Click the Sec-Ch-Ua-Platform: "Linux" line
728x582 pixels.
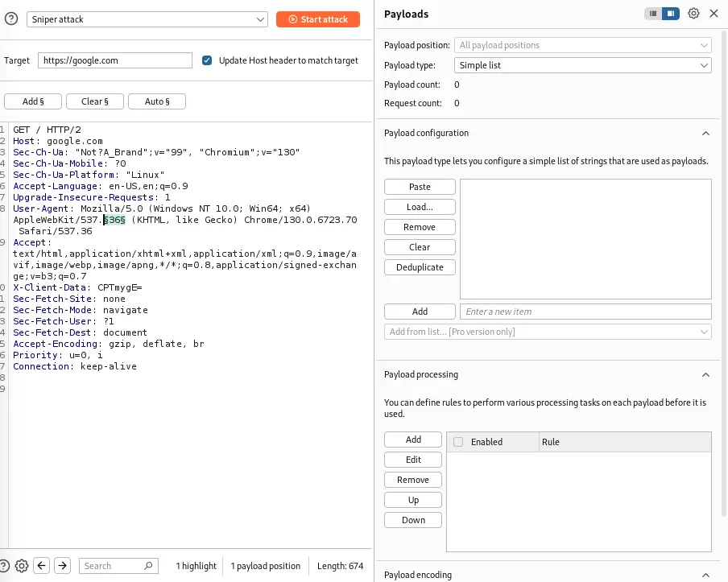coord(89,175)
